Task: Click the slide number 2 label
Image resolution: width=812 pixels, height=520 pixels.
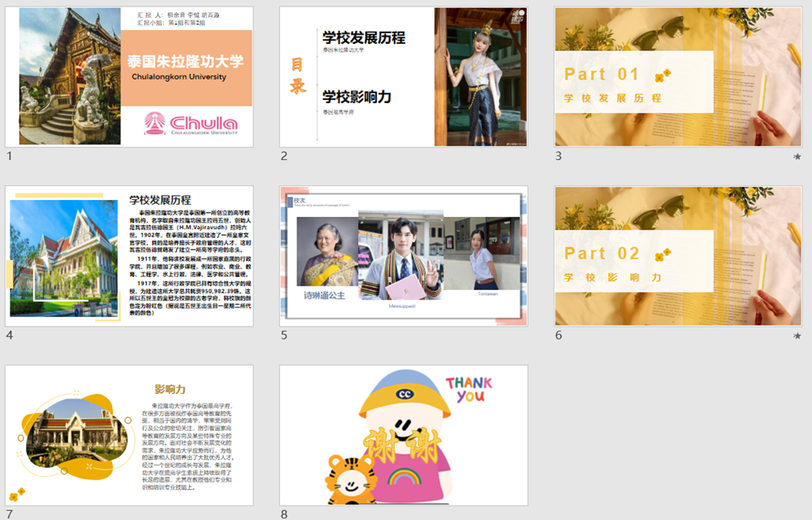Action: tap(283, 156)
